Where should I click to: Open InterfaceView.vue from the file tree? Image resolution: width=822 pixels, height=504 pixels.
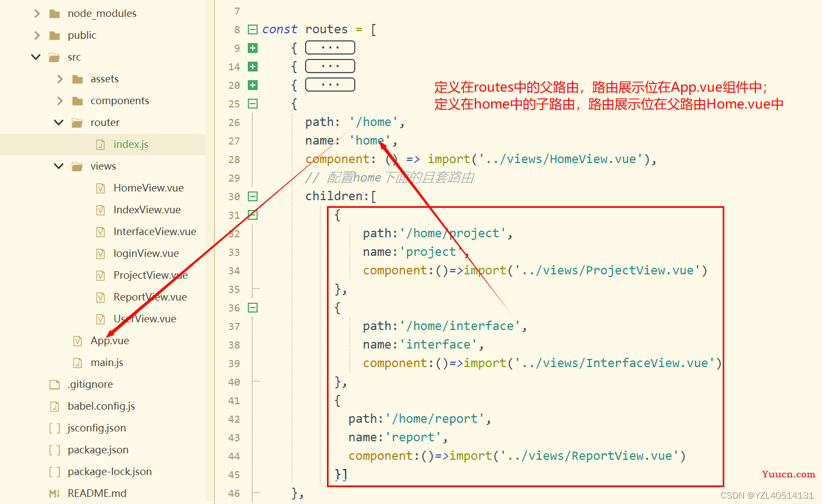[154, 232]
